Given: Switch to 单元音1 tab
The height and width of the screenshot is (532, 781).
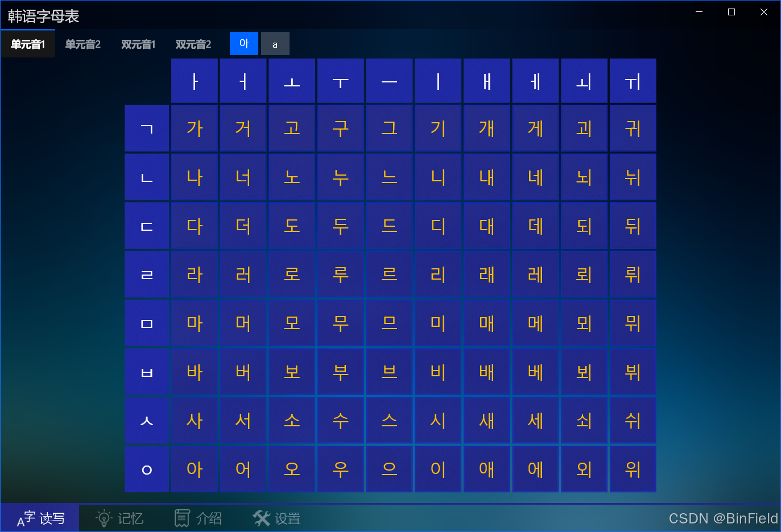Looking at the screenshot, I should pos(28,44).
